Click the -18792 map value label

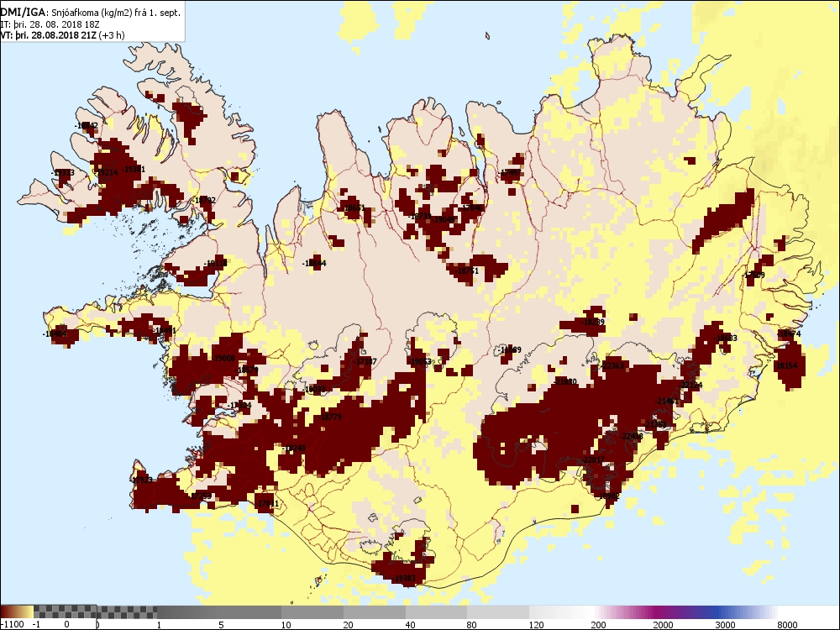point(203,201)
